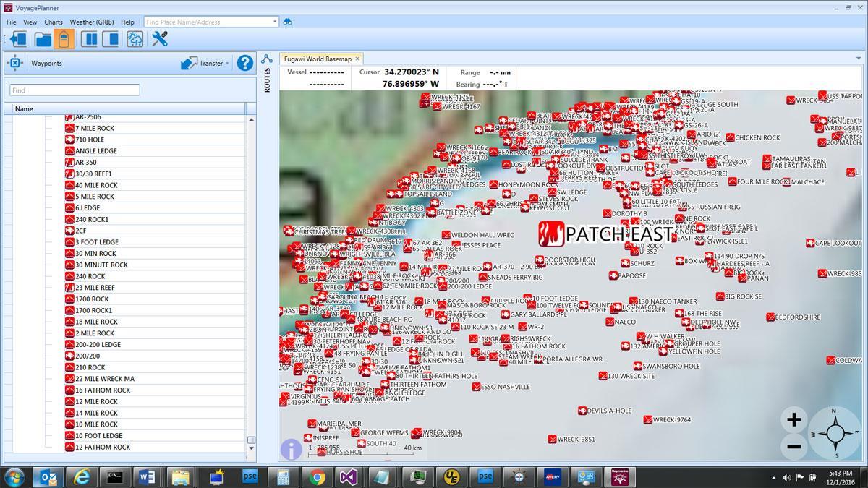868x488 pixels.
Task: Click the DEVILS A-HOLE map marker
Action: pos(582,411)
